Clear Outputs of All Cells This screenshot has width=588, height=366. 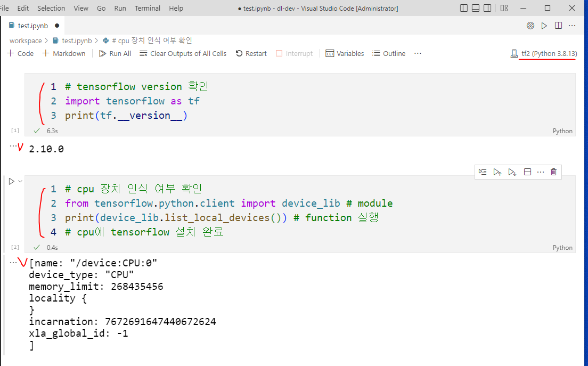point(183,54)
